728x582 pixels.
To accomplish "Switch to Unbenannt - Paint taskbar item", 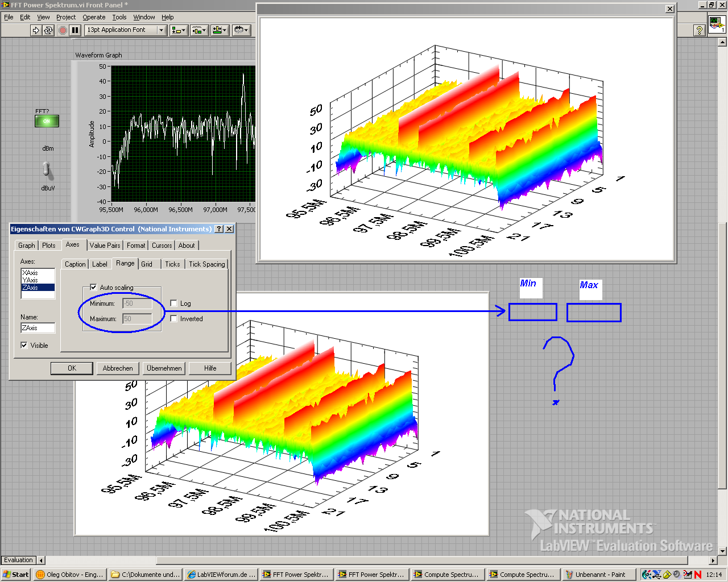I will coord(598,575).
